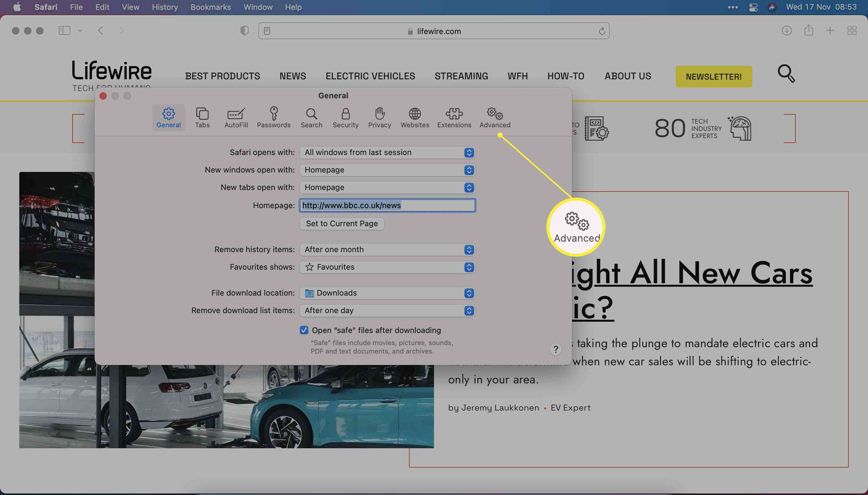Screen dimensions: 868x495
Task: Open preferences help question mark button
Action: point(555,349)
